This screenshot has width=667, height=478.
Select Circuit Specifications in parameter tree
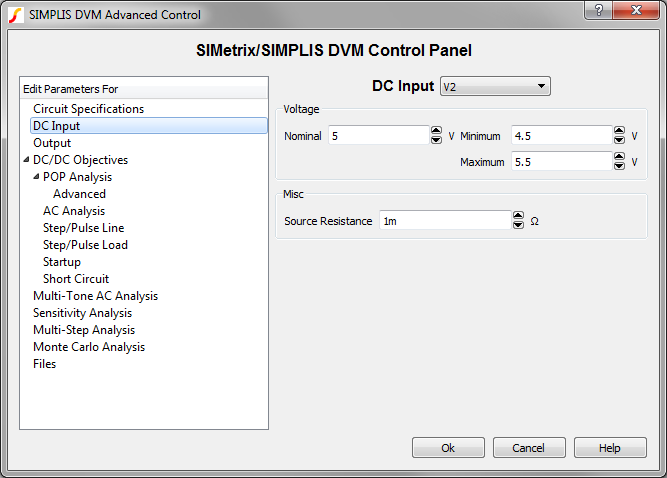88,109
